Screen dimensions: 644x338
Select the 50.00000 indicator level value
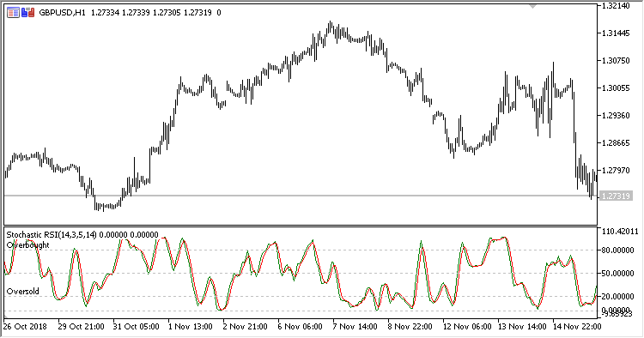coord(617,273)
